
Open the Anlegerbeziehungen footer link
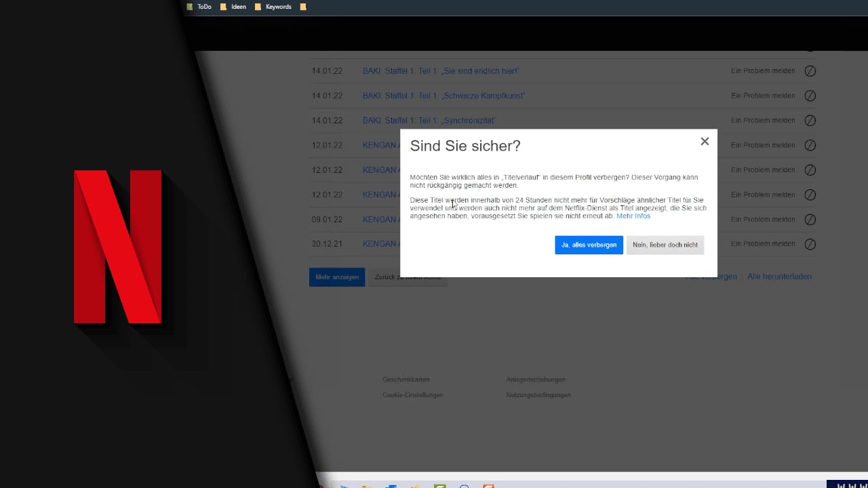[536, 380]
